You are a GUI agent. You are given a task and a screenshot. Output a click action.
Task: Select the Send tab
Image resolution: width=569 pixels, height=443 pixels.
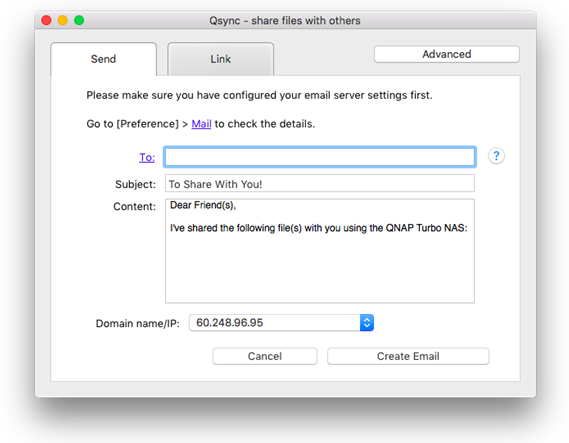click(x=103, y=59)
